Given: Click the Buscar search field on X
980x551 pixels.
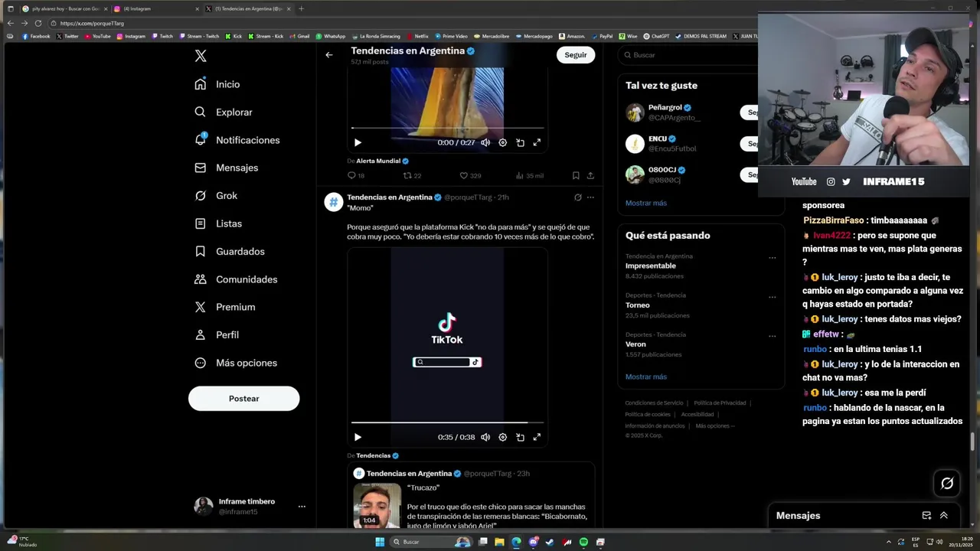Looking at the screenshot, I should point(689,55).
